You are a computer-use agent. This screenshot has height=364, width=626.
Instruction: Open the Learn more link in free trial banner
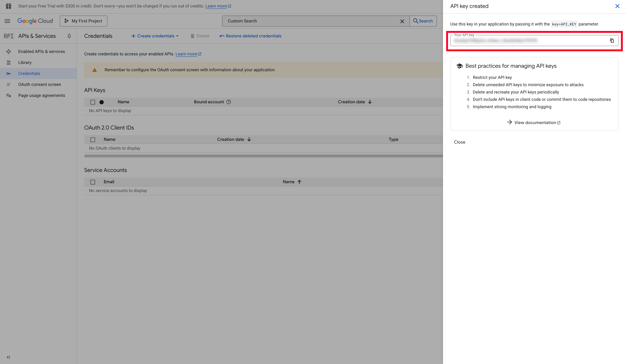218,6
